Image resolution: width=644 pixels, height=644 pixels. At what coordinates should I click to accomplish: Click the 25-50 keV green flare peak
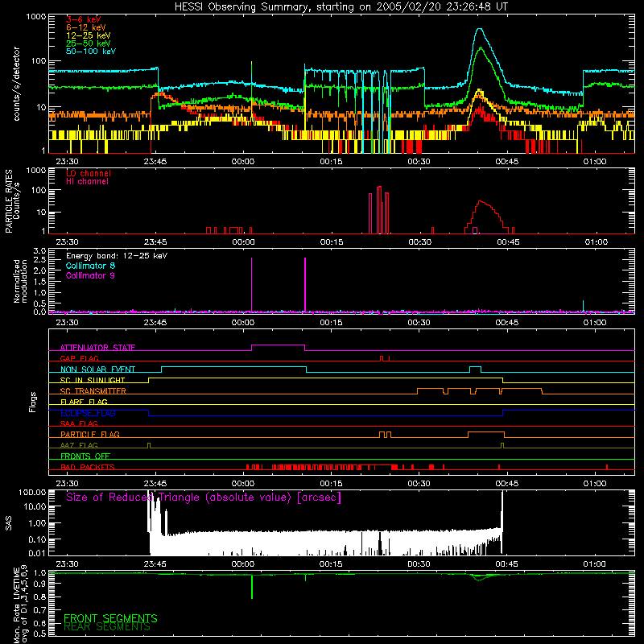(480, 49)
